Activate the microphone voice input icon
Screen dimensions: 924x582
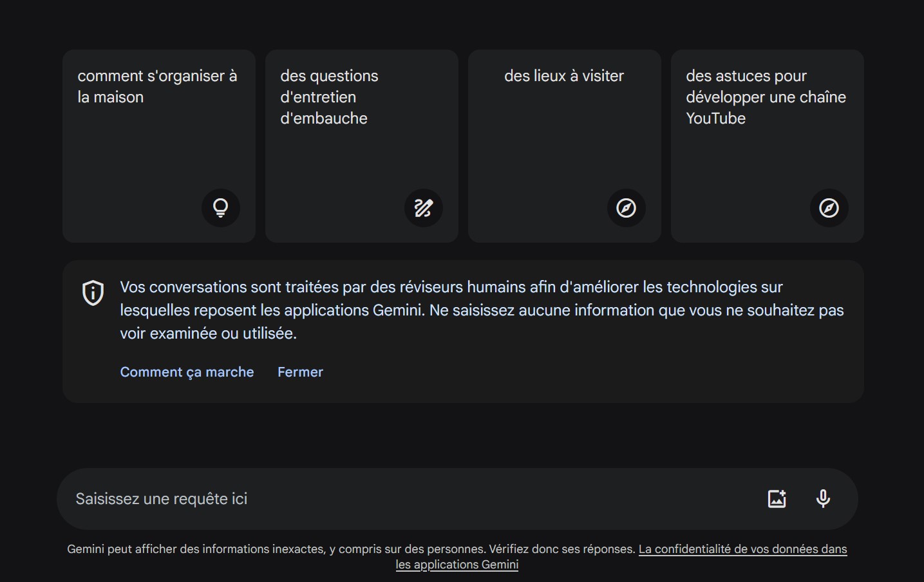coord(823,499)
